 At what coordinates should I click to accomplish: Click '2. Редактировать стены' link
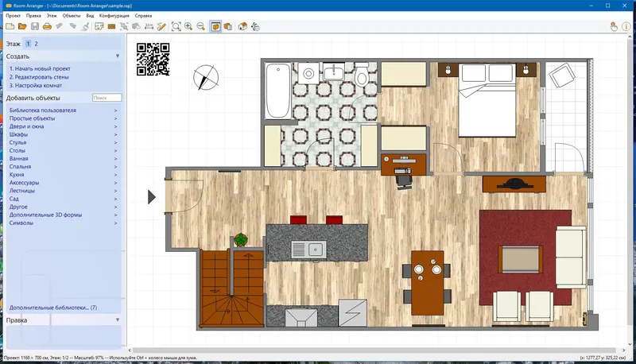point(39,77)
